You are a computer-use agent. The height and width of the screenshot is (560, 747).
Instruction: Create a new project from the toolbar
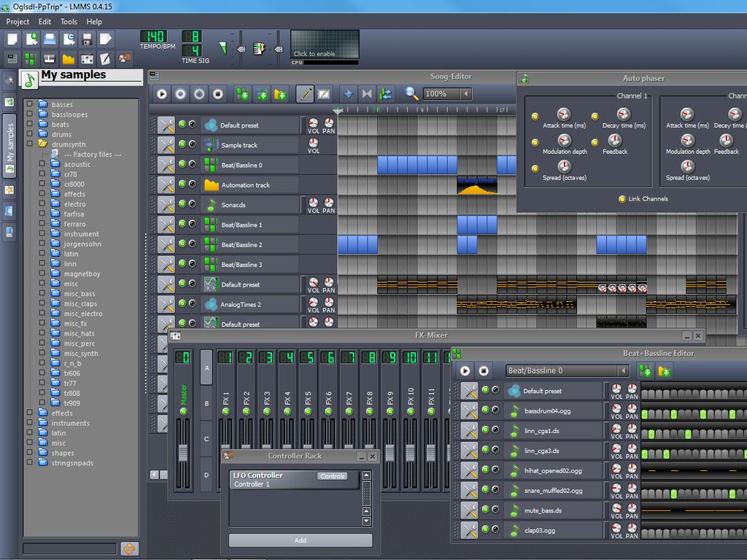click(12, 38)
